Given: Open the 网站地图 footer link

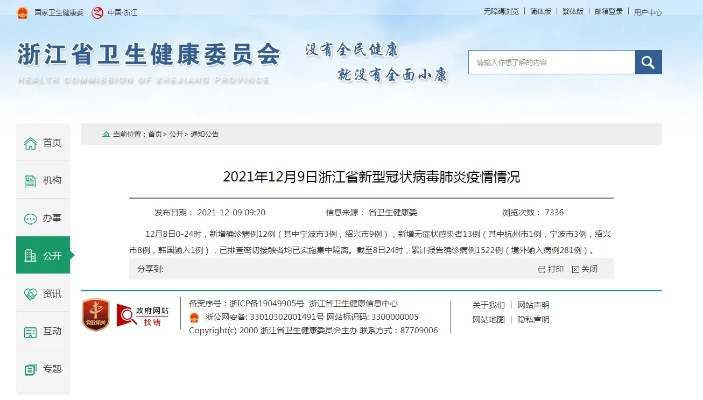Looking at the screenshot, I should click(488, 319).
